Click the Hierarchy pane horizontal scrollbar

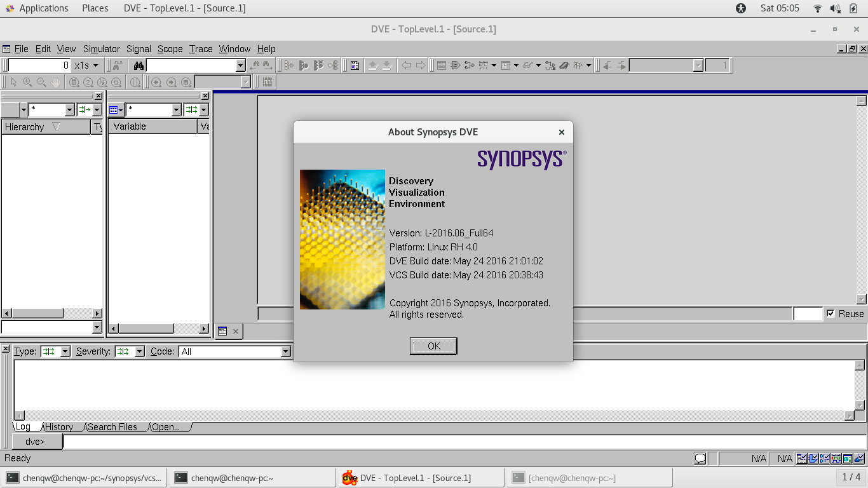pyautogui.click(x=51, y=313)
